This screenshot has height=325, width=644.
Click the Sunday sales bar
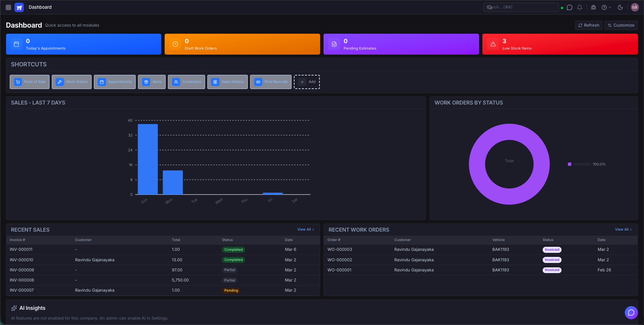coord(148,159)
